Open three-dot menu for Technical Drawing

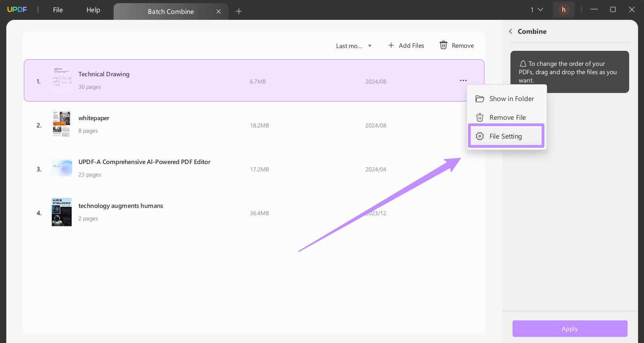[463, 80]
